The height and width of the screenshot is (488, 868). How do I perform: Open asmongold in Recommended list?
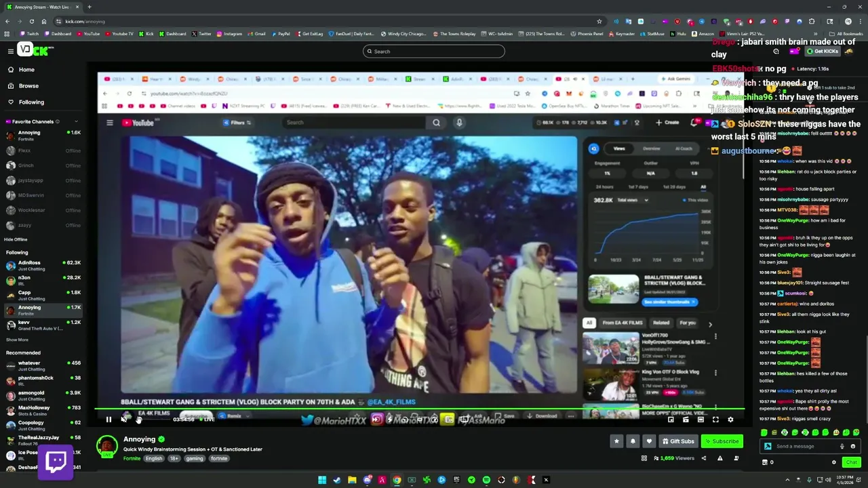click(43, 395)
